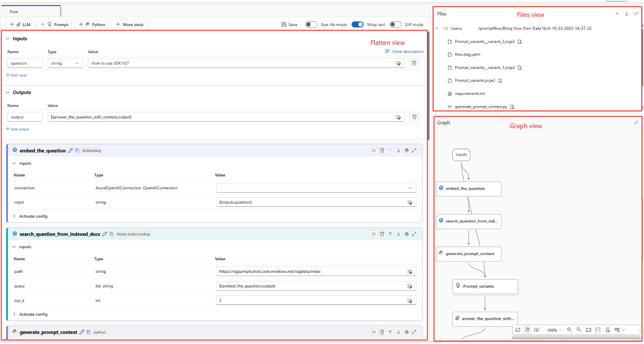Edit the path value field
The height and width of the screenshot is (344, 644).
pyautogui.click(x=316, y=271)
